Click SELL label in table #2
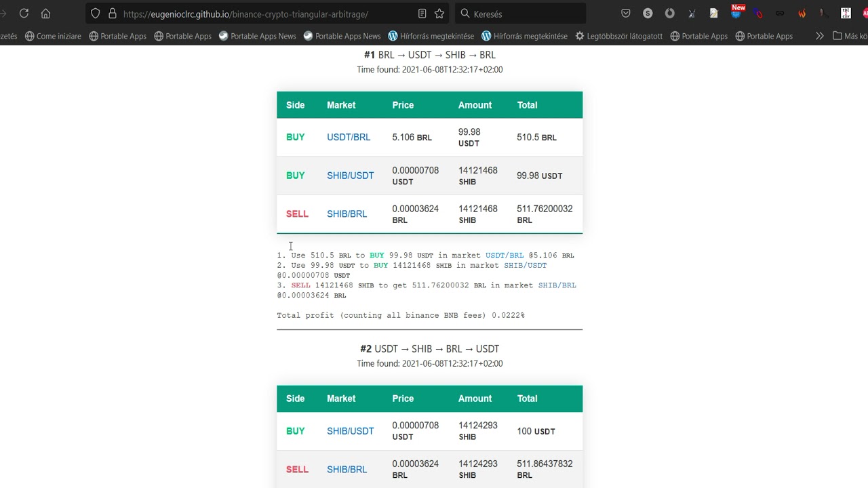Image resolution: width=868 pixels, height=488 pixels. [297, 470]
